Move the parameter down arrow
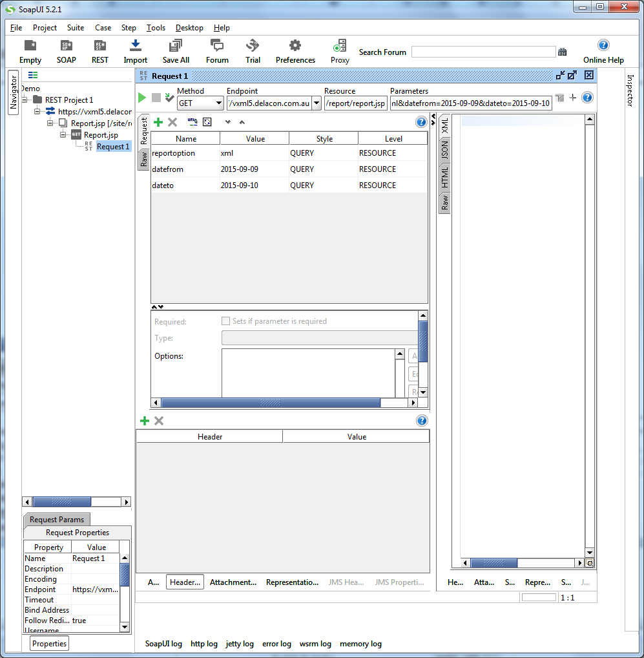 [x=227, y=122]
